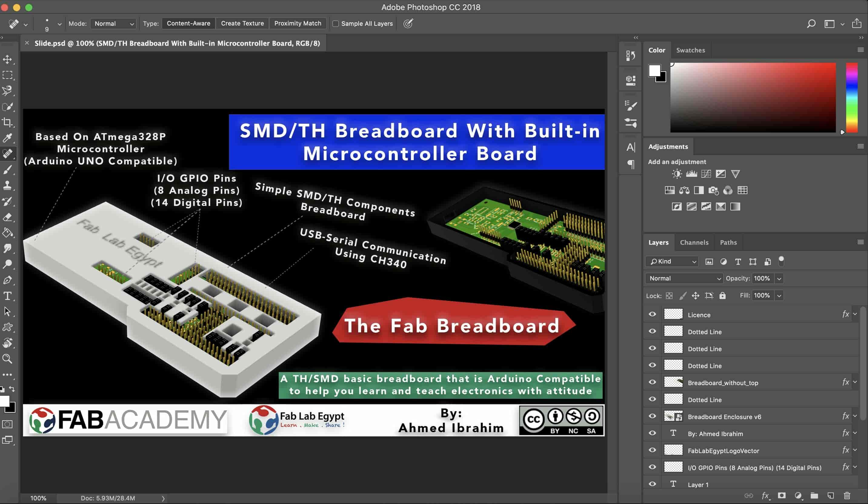Viewport: 868px width, 504px height.
Task: Switch to the Swatches tab
Action: point(690,50)
